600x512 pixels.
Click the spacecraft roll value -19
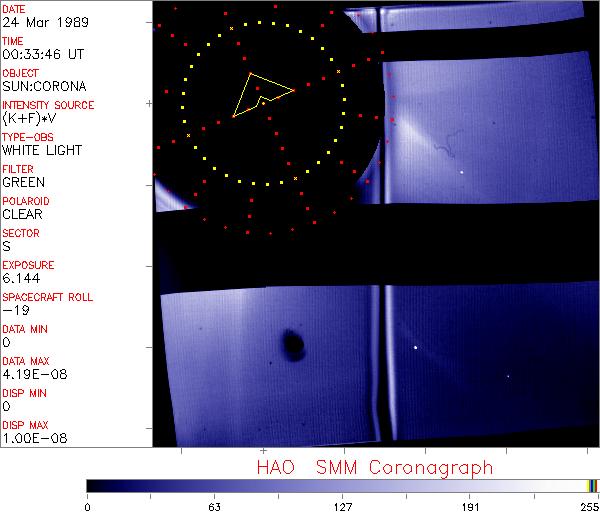pyautogui.click(x=13, y=310)
